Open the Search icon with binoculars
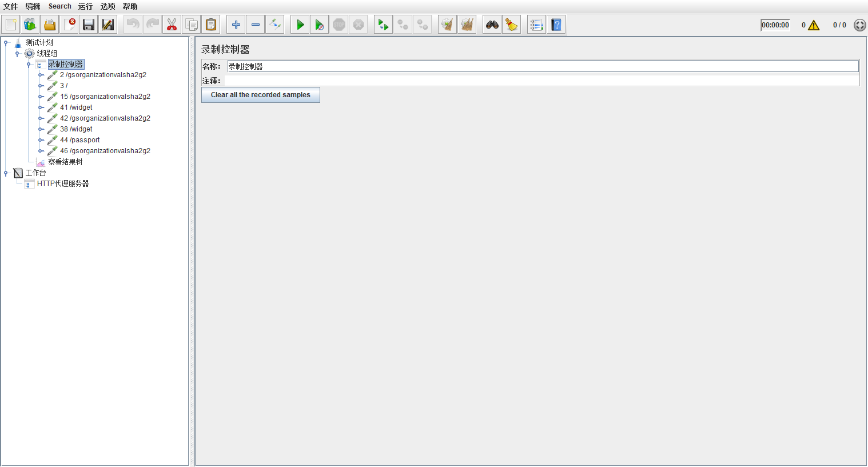The width and height of the screenshot is (868, 467). (492, 24)
